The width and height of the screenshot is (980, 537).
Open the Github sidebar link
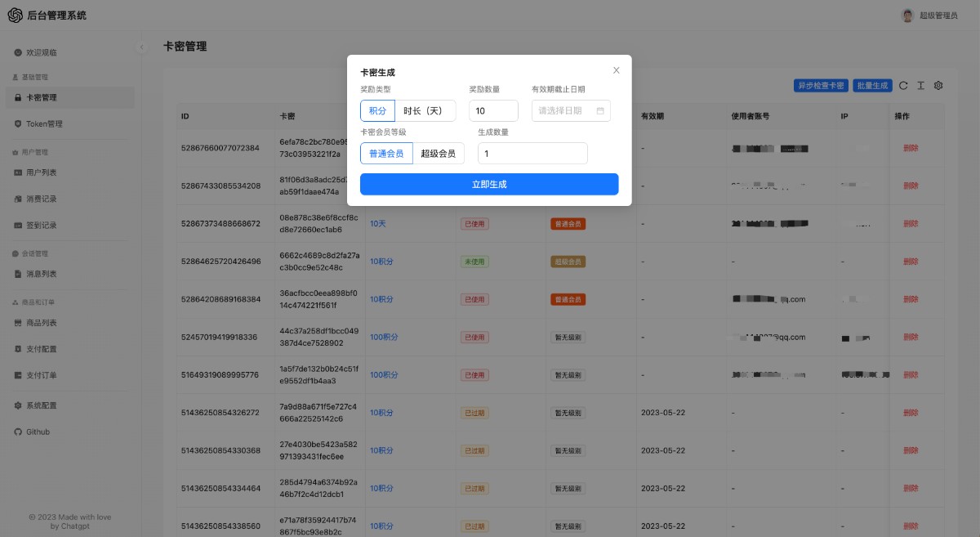tap(38, 432)
